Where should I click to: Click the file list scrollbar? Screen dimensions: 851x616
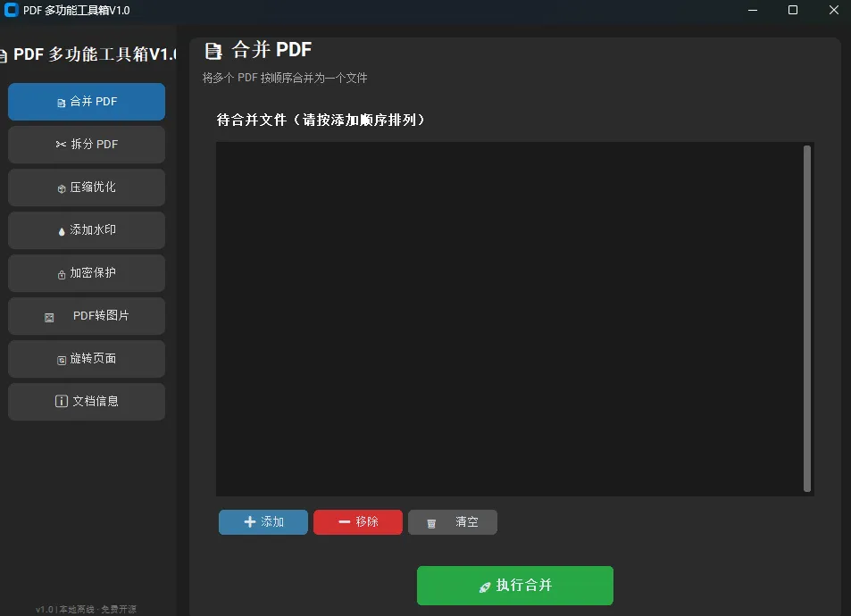[x=807, y=319]
